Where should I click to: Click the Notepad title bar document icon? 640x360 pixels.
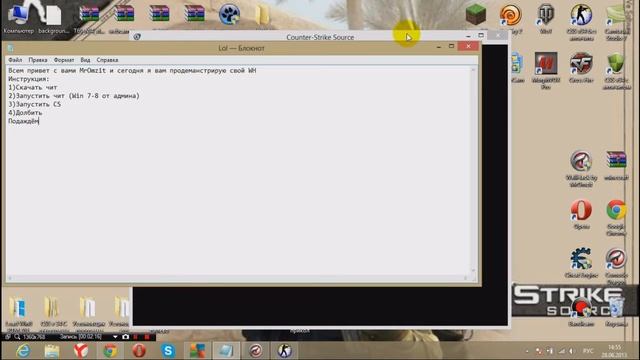coord(11,48)
